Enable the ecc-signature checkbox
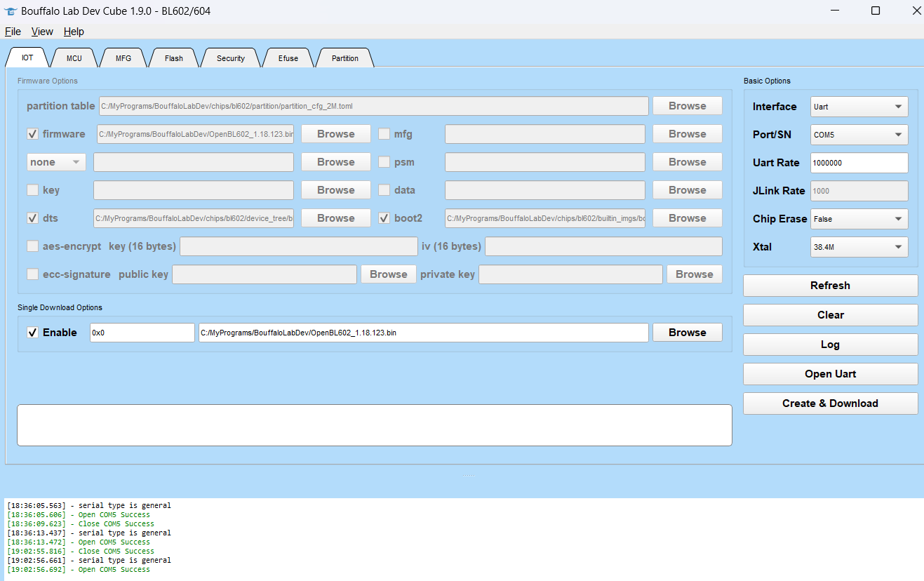 (x=32, y=274)
